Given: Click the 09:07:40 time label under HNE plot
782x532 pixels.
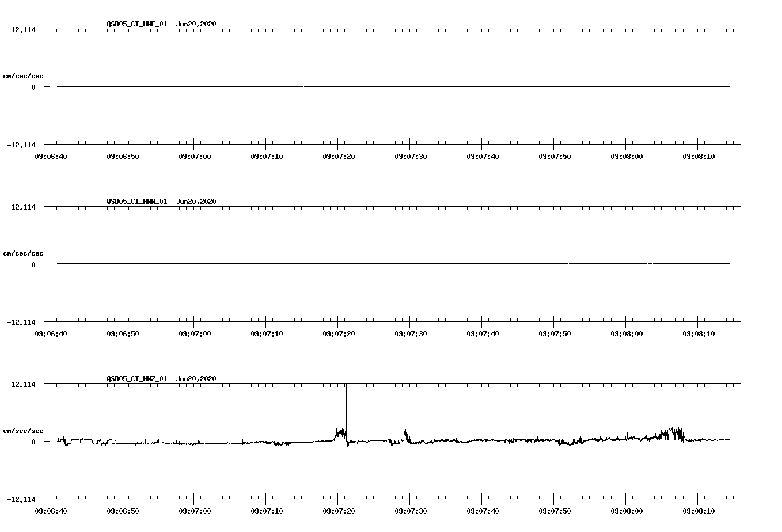Looking at the screenshot, I should (x=483, y=157).
